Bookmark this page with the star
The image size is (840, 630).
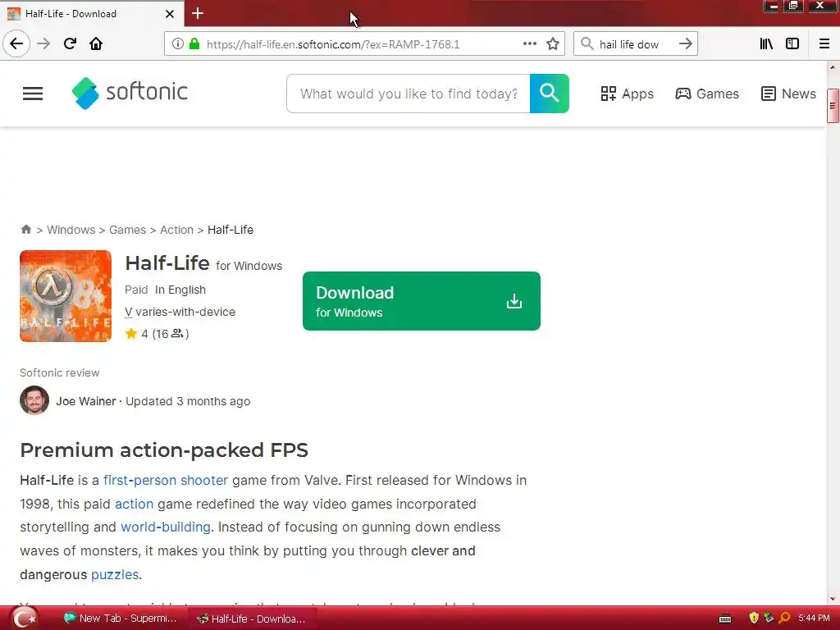[553, 44]
